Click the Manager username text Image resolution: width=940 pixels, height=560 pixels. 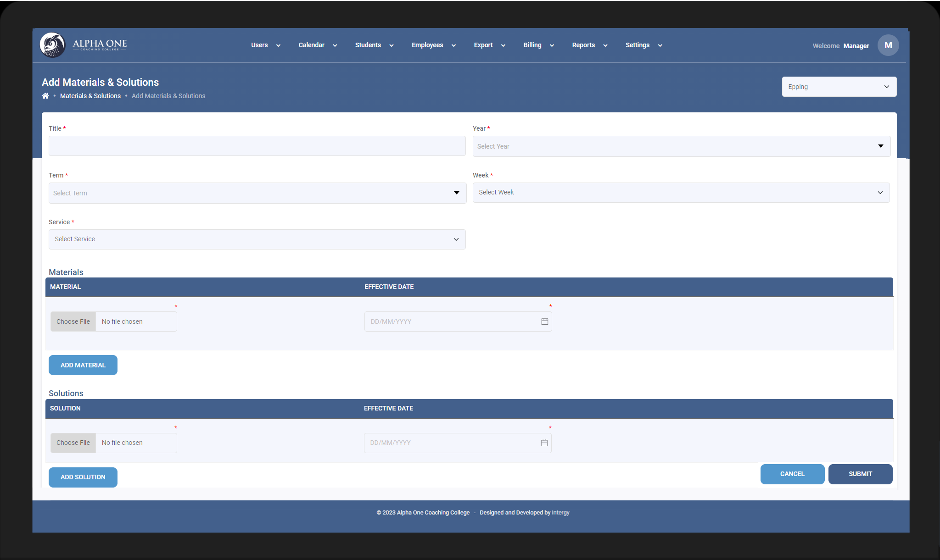(x=856, y=46)
